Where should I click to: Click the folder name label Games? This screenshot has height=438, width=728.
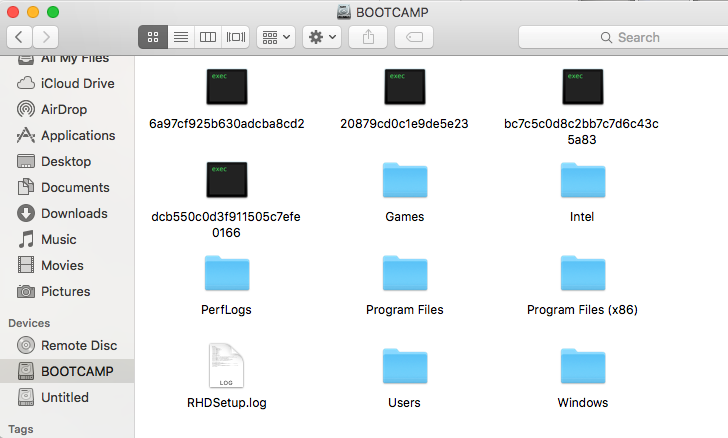click(x=404, y=217)
